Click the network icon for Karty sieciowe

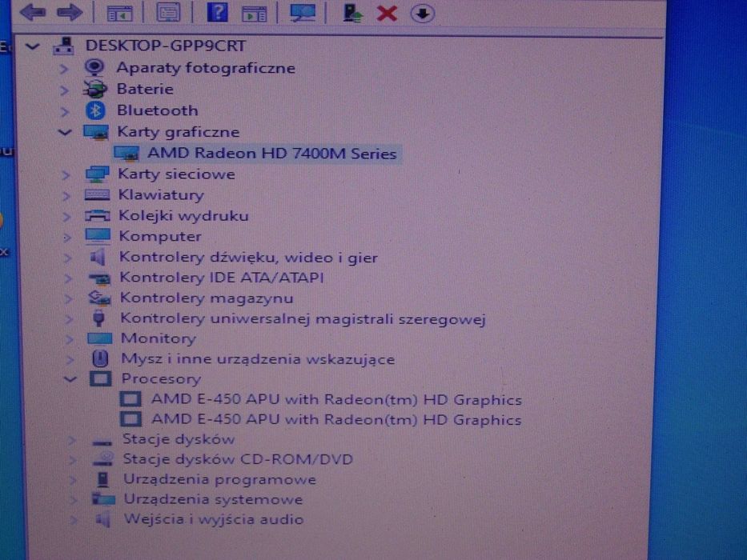click(97, 174)
